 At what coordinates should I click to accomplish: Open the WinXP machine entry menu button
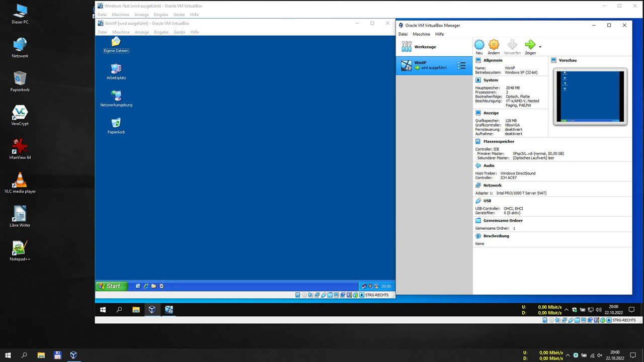click(461, 65)
